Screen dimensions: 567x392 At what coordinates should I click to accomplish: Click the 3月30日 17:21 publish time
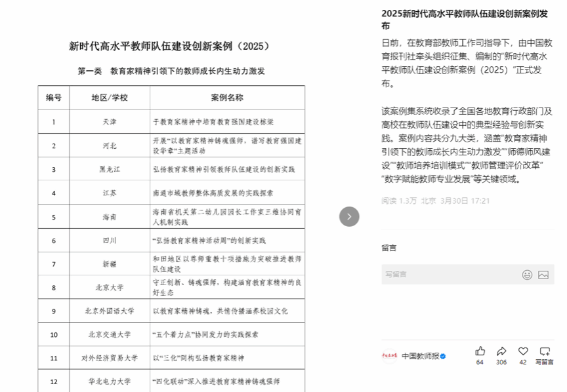coord(465,201)
